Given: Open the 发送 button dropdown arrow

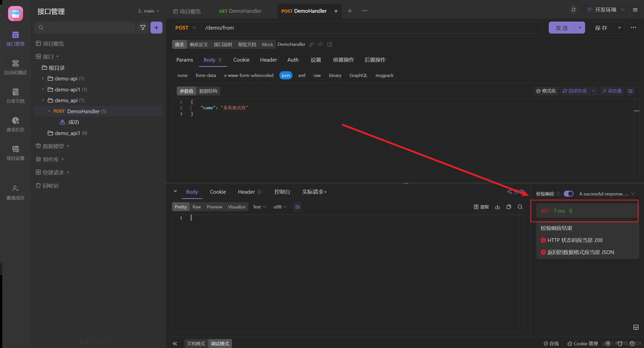Looking at the screenshot, I should click(x=580, y=28).
